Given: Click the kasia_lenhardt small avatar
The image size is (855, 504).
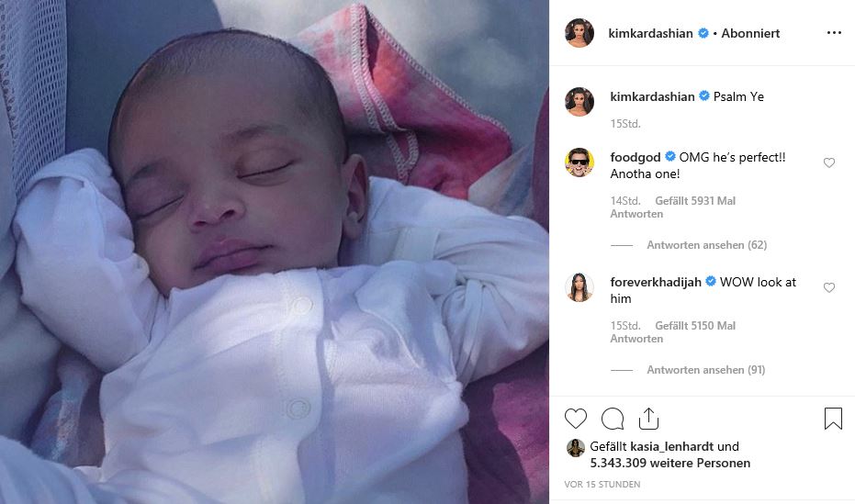Looking at the screenshot, I should [575, 447].
